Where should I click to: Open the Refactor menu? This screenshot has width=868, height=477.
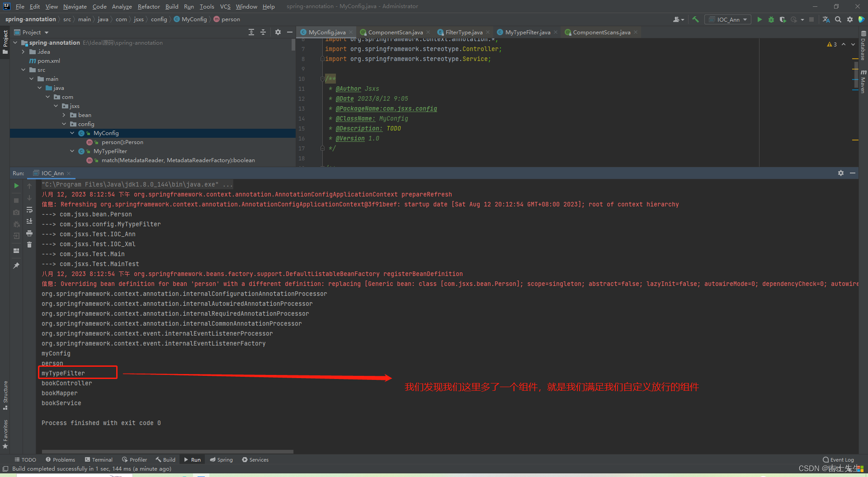pyautogui.click(x=149, y=6)
